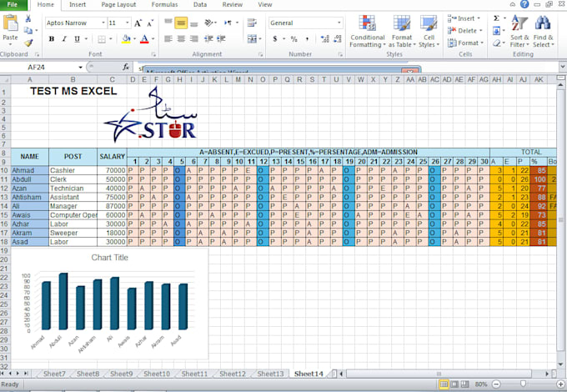
Task: Toggle Top Align
Action: pos(168,23)
